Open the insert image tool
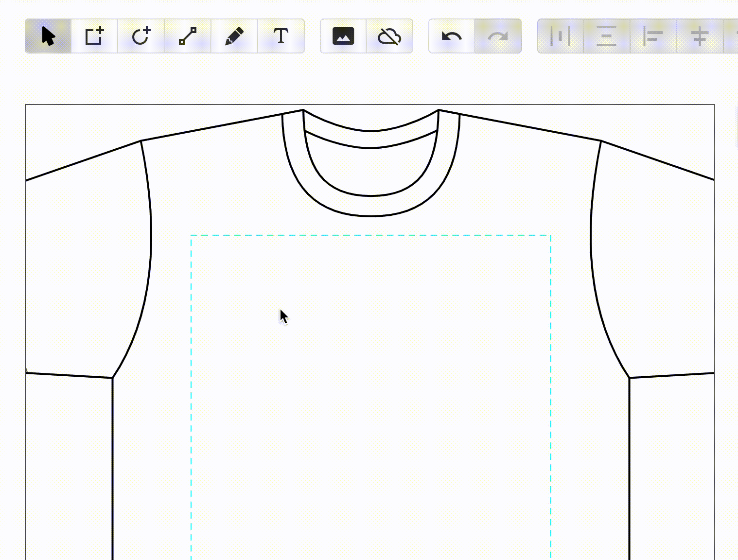The image size is (738, 560). 343,35
